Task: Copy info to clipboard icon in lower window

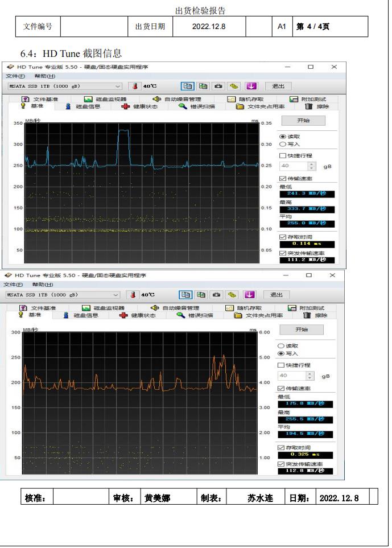Action: 185,295
